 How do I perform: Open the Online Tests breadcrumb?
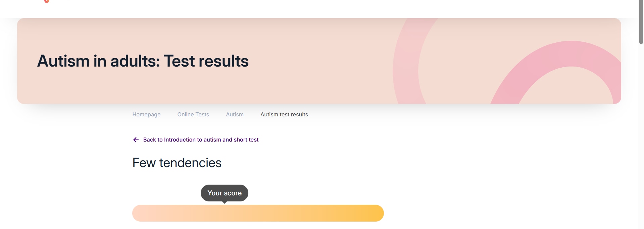click(193, 115)
